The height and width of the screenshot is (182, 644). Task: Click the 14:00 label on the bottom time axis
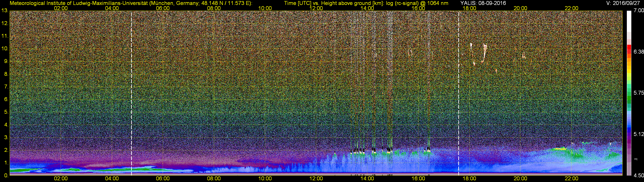[367, 179]
